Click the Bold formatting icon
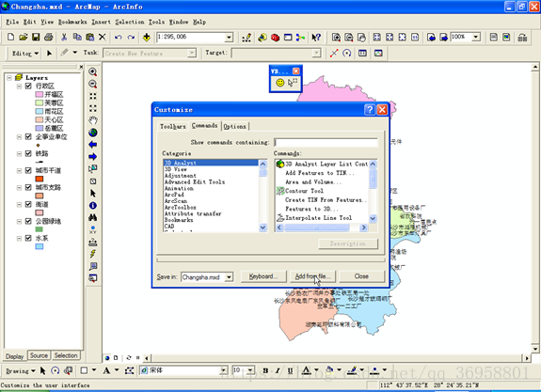The image size is (541, 392). tap(265, 370)
